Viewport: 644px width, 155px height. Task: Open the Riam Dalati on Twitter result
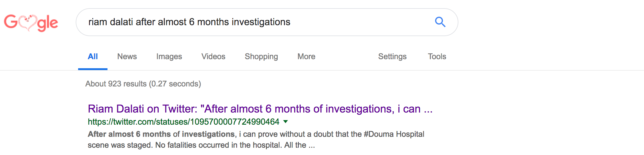pos(260,109)
